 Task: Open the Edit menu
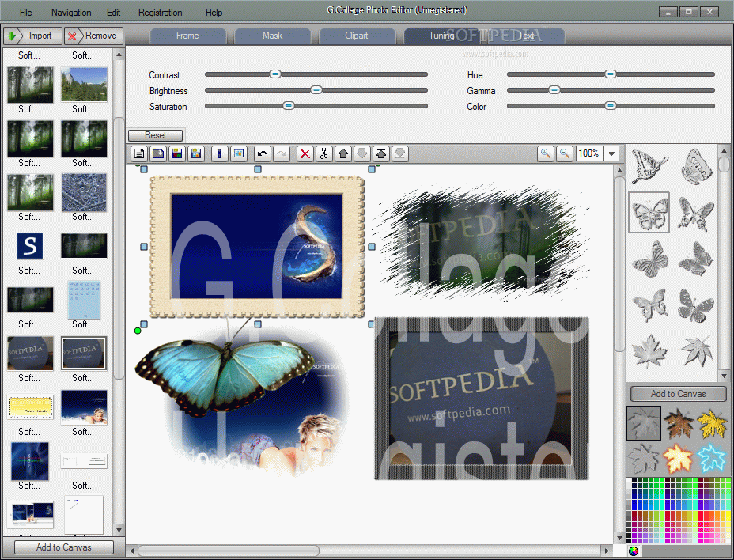click(x=113, y=13)
